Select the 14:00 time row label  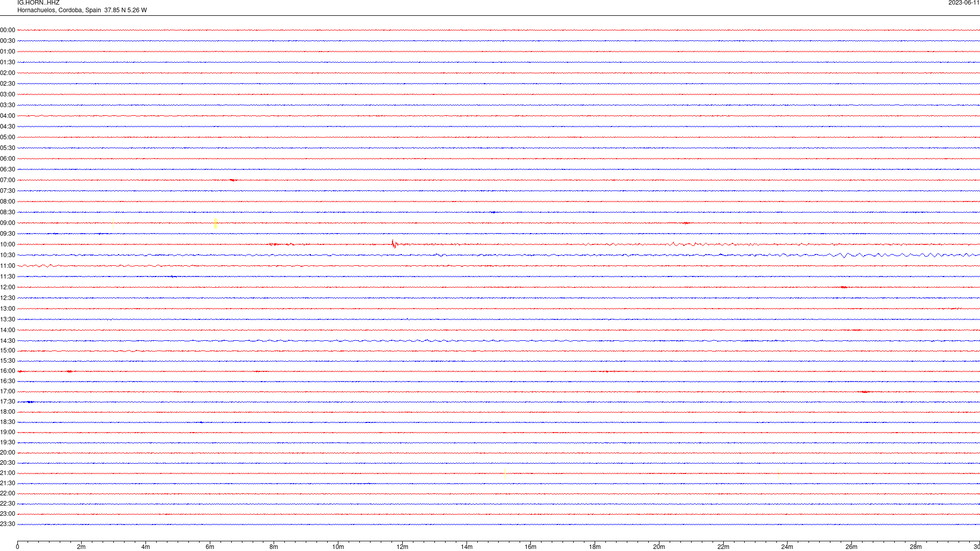point(8,330)
